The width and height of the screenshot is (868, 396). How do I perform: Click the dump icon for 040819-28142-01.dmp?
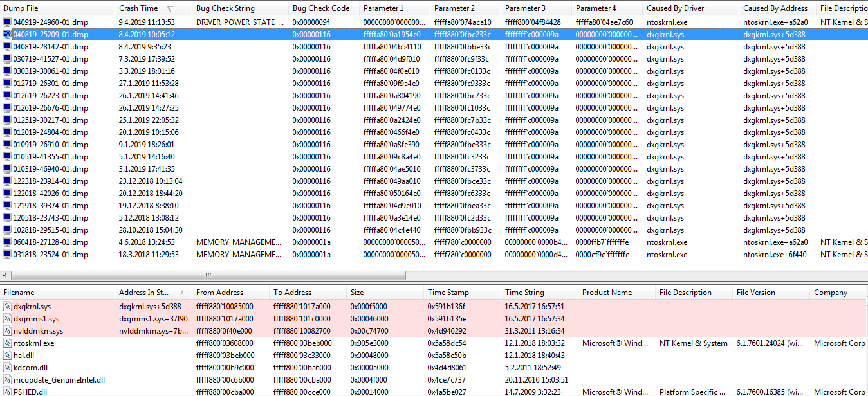(7, 47)
